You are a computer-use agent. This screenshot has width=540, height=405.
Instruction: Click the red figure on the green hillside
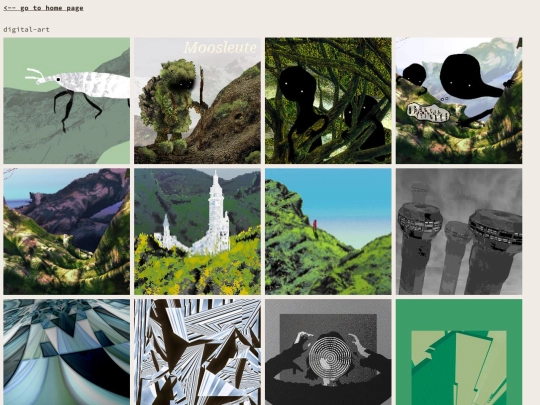[x=314, y=226]
